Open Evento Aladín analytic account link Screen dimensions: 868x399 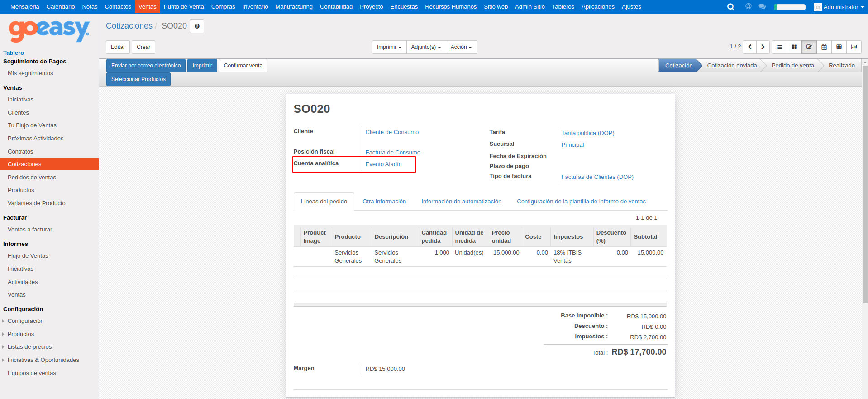pos(384,164)
